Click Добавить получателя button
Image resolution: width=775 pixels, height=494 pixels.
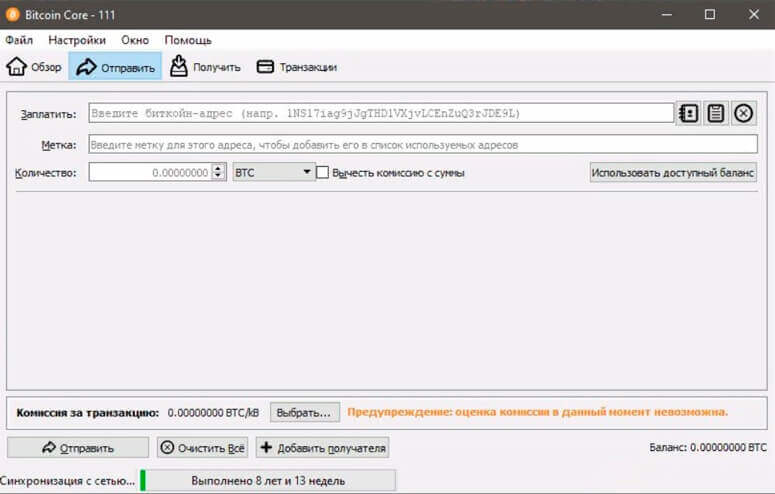(x=322, y=448)
